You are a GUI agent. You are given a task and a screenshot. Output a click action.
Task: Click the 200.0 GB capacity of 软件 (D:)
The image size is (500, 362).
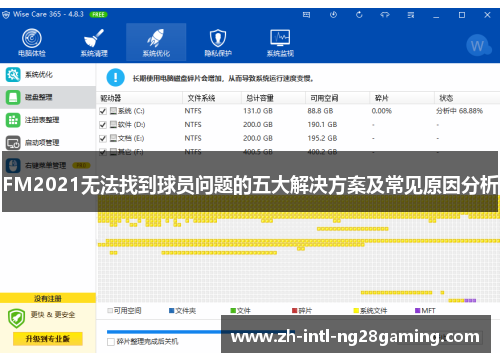tap(258, 125)
